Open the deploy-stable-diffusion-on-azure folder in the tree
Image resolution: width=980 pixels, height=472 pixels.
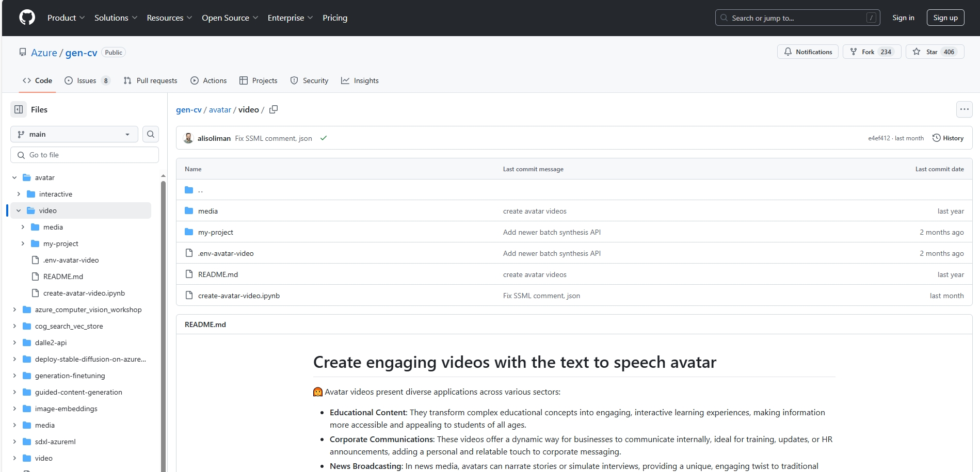[90, 359]
